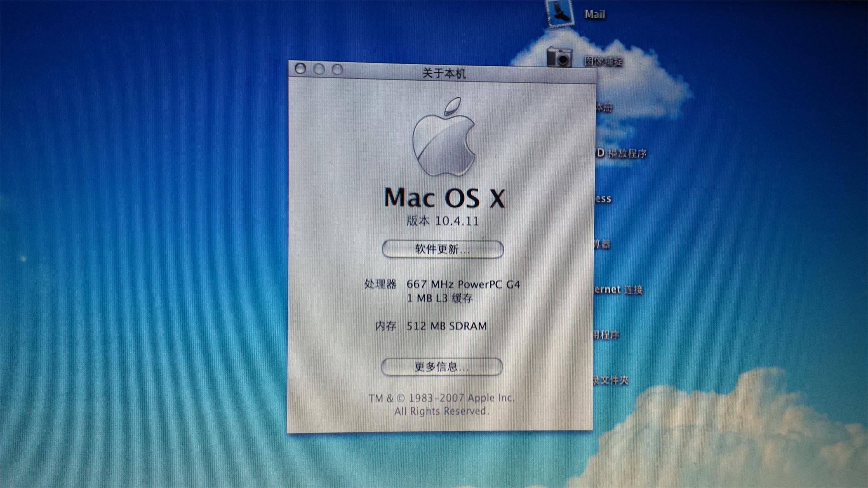Select the Mail text label

pyautogui.click(x=595, y=14)
